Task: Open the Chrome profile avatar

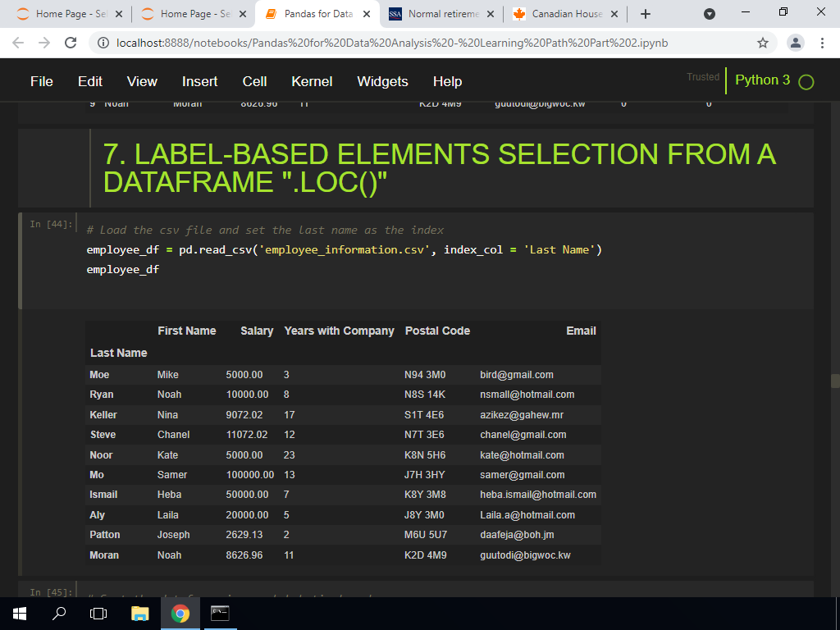Action: point(796,43)
